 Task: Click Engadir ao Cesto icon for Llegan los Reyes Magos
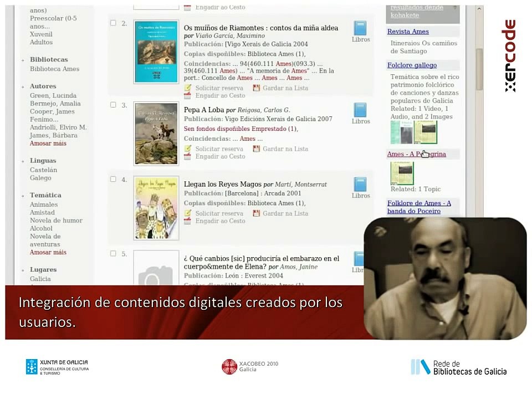pos(187,221)
